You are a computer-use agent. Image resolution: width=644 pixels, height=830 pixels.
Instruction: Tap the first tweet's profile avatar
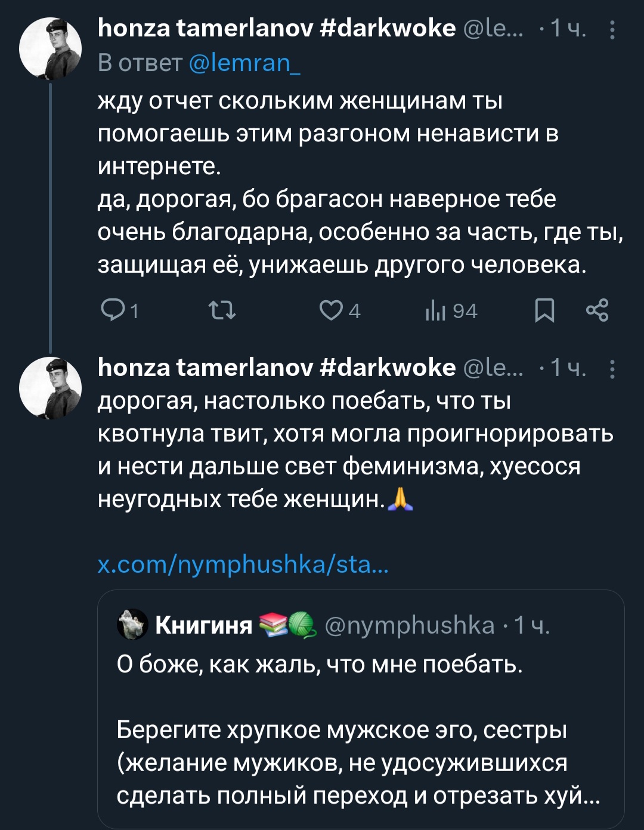pos(50,48)
